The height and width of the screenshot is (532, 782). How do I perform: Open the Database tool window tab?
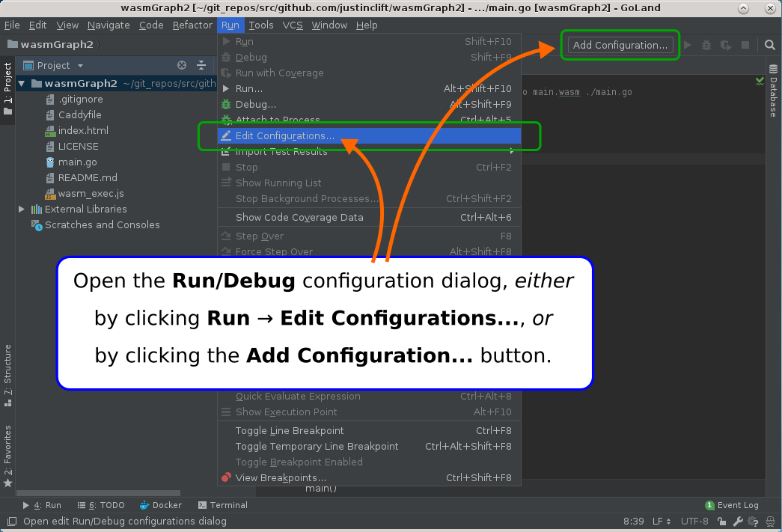coord(773,91)
